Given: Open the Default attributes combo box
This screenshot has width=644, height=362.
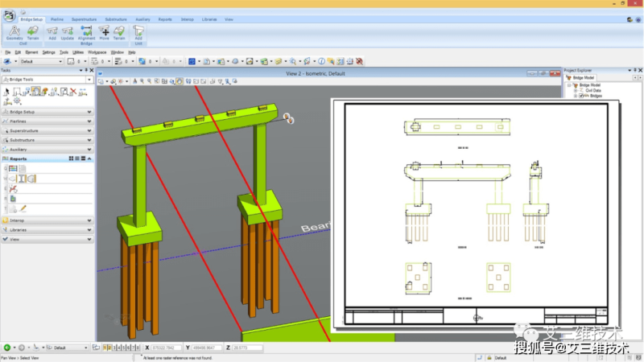Looking at the screenshot, I should [40, 61].
